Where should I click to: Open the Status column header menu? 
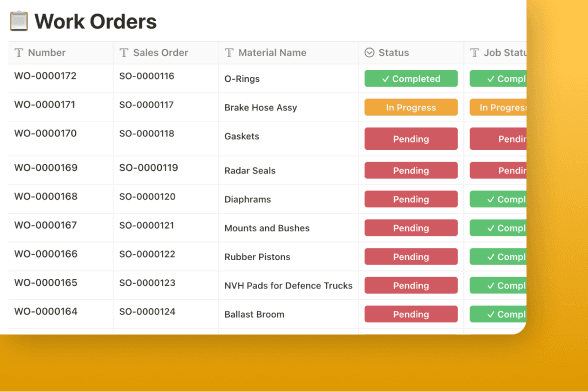(x=411, y=53)
